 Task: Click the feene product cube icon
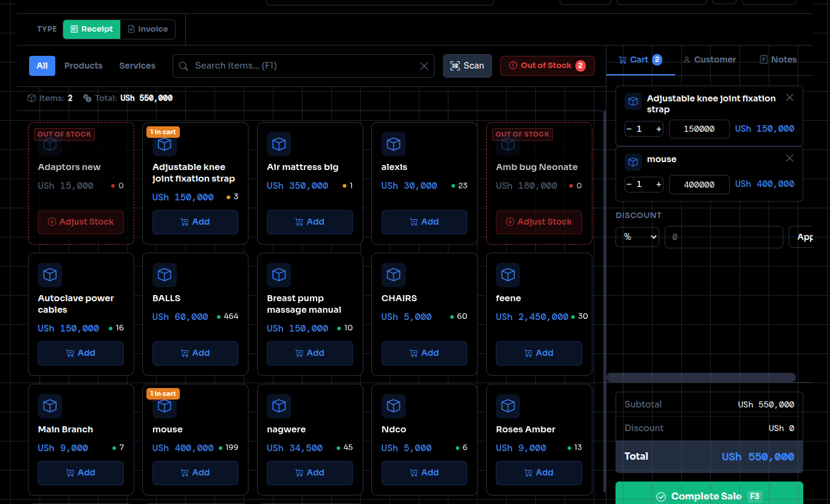click(508, 275)
